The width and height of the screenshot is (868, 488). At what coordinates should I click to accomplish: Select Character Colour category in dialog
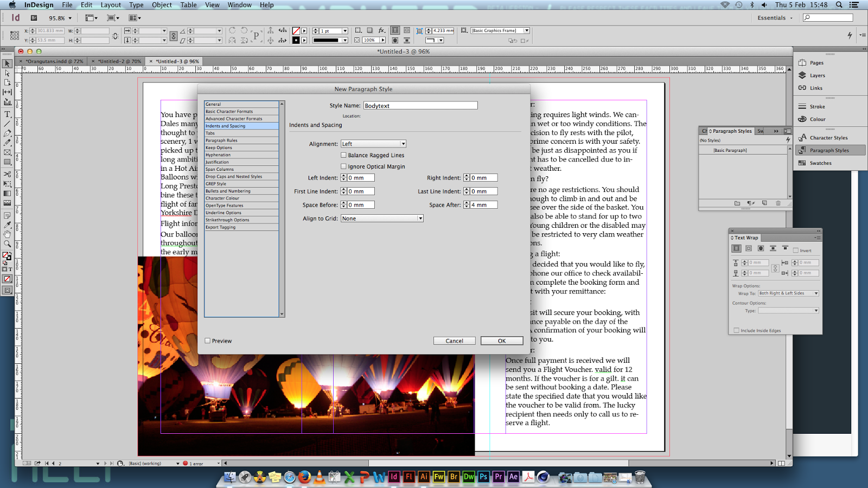click(x=241, y=198)
